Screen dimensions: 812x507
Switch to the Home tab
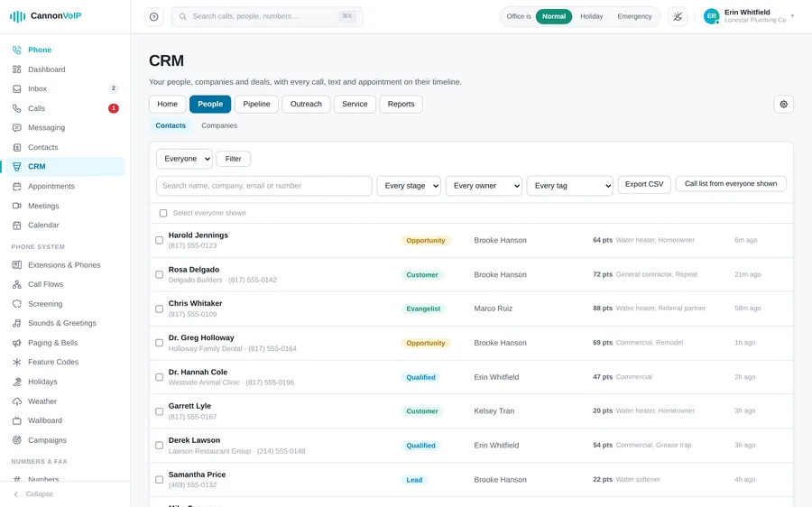pos(167,104)
